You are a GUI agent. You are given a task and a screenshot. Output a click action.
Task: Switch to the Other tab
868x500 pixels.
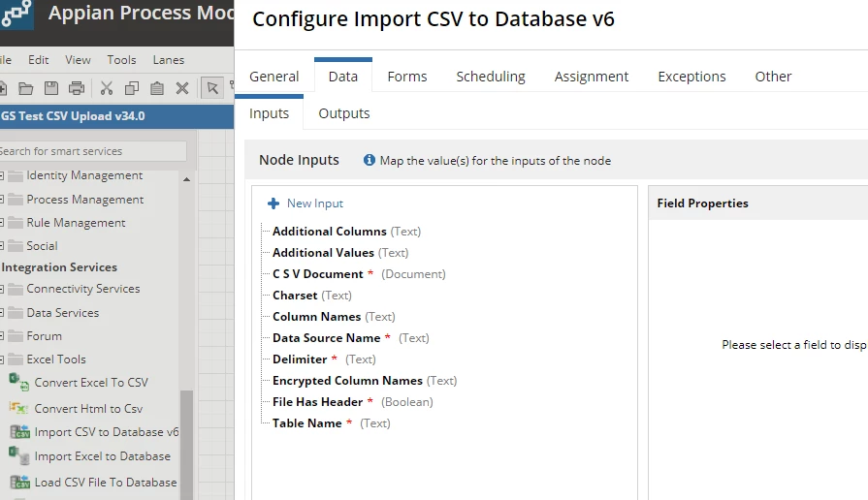point(773,77)
